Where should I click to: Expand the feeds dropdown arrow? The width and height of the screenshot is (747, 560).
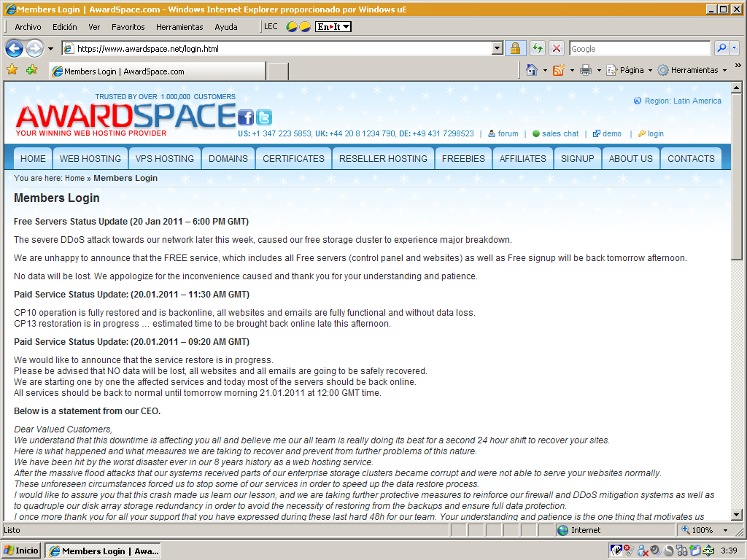572,71
